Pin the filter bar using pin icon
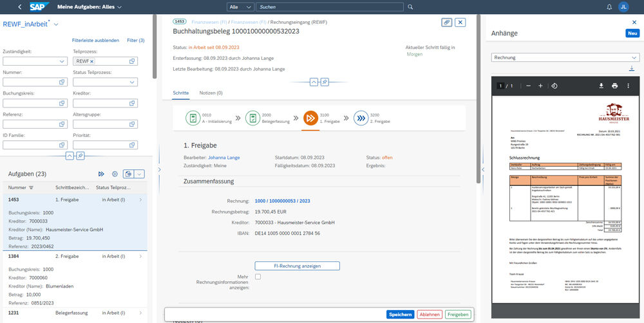This screenshot has height=323, width=644. click(x=80, y=156)
